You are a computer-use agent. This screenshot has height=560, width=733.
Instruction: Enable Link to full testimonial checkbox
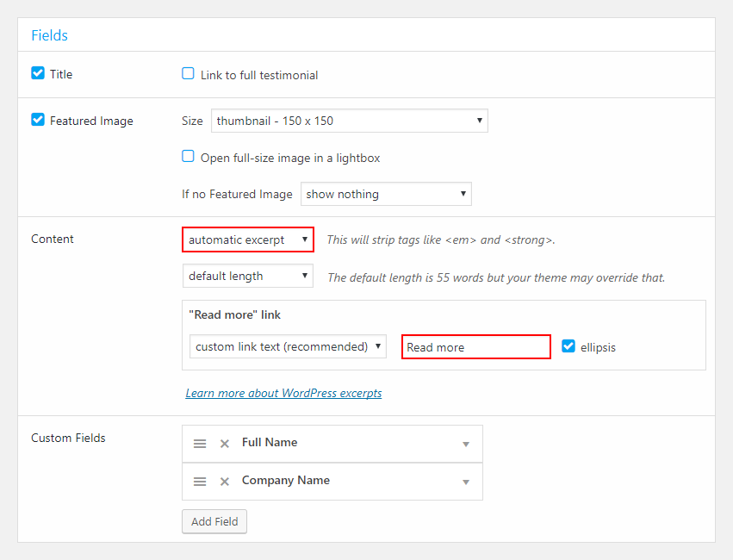click(188, 73)
